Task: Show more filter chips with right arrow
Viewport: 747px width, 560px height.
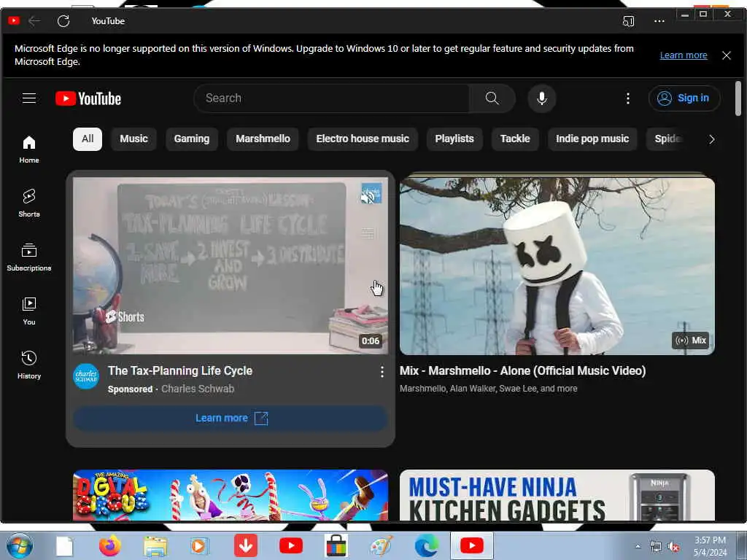Action: click(711, 139)
